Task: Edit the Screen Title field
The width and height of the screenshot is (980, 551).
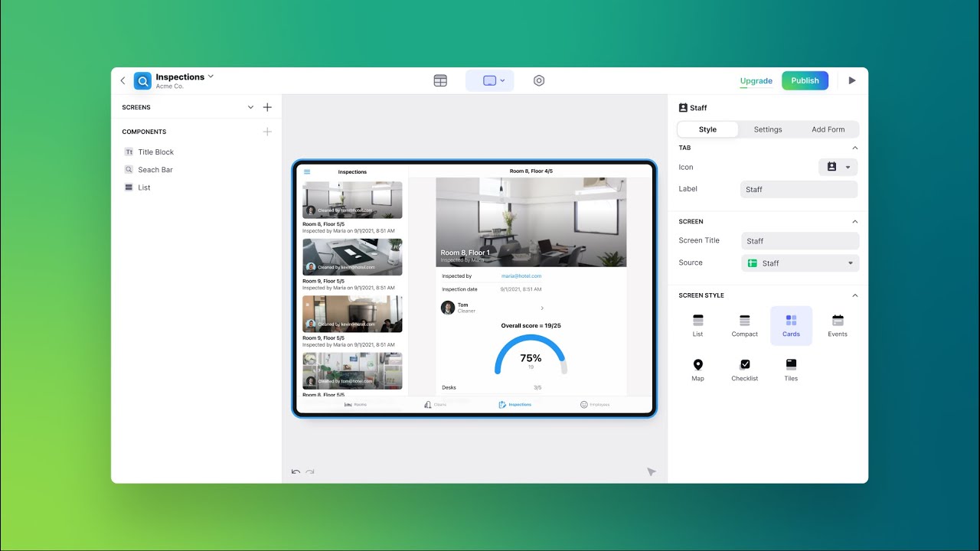Action: (800, 241)
